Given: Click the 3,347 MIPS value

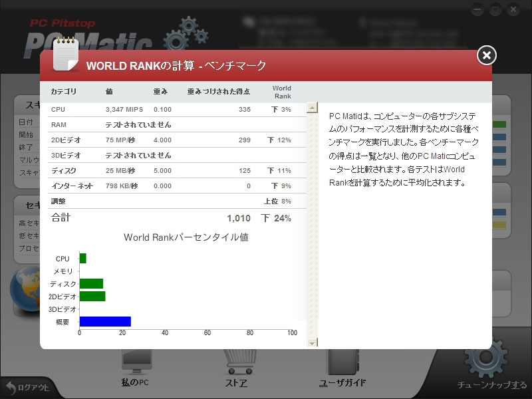Looking at the screenshot, I should point(124,110).
